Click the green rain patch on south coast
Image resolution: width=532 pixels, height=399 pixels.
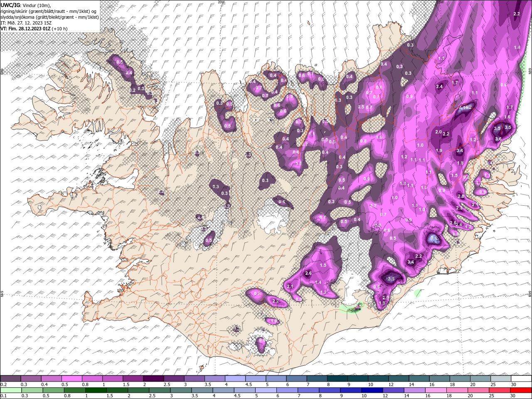[x=351, y=308]
